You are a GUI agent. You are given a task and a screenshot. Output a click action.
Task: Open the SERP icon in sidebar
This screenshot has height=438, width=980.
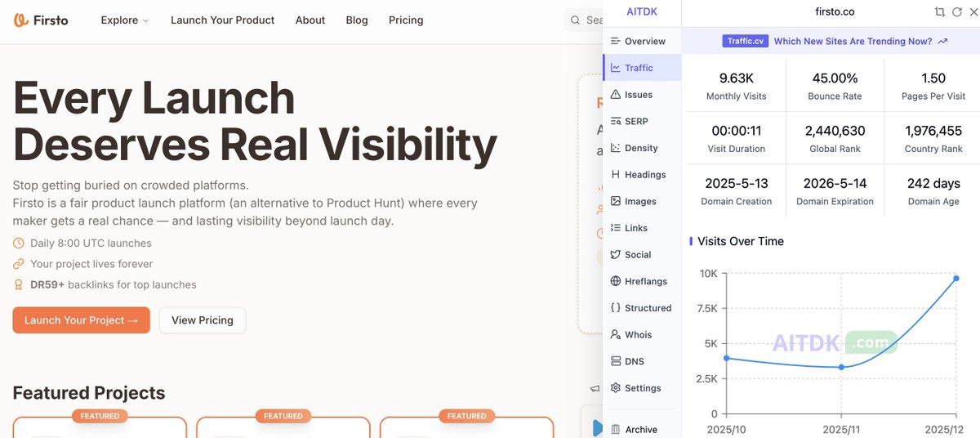click(616, 121)
